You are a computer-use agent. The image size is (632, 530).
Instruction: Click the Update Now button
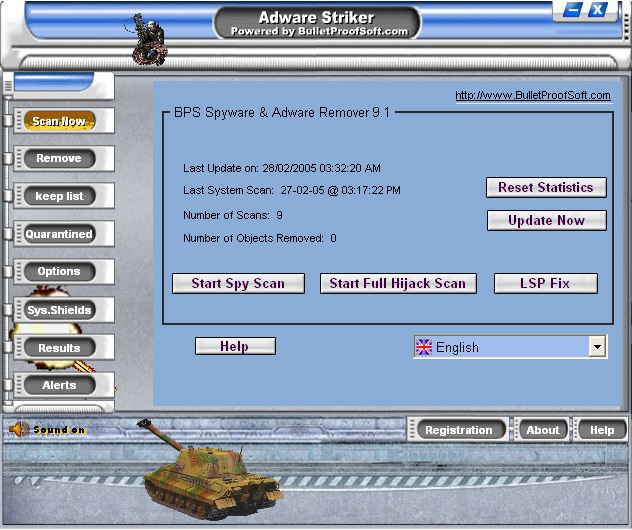click(547, 220)
